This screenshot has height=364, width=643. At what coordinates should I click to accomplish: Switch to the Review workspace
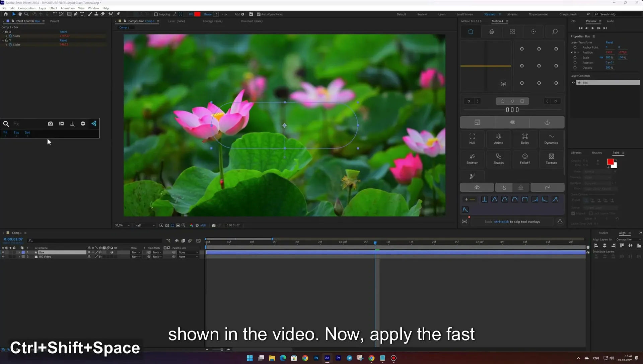point(422,14)
